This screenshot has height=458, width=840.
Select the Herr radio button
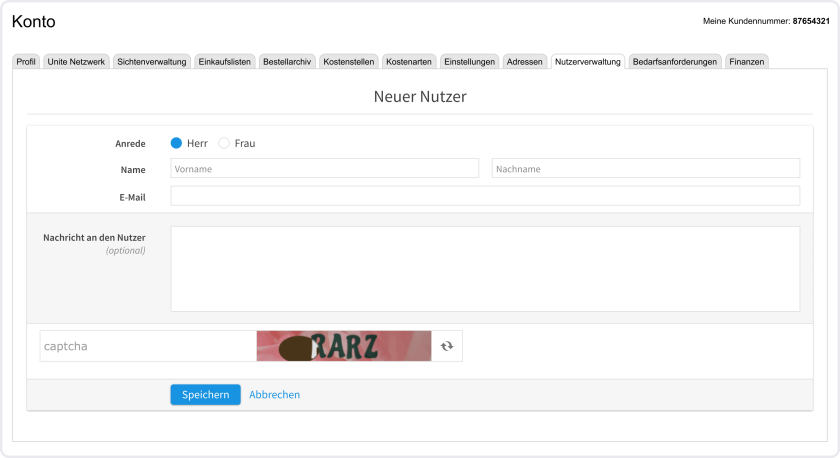(x=177, y=143)
